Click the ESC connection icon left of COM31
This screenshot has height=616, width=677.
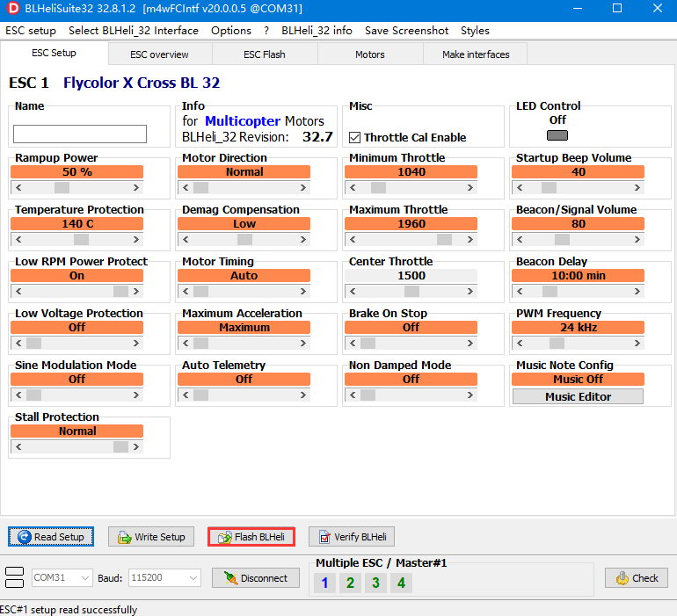[14, 577]
